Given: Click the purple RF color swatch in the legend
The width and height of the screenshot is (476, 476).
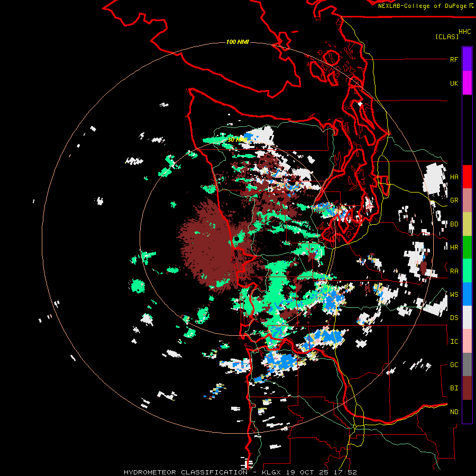Looking at the screenshot, I should (467, 59).
